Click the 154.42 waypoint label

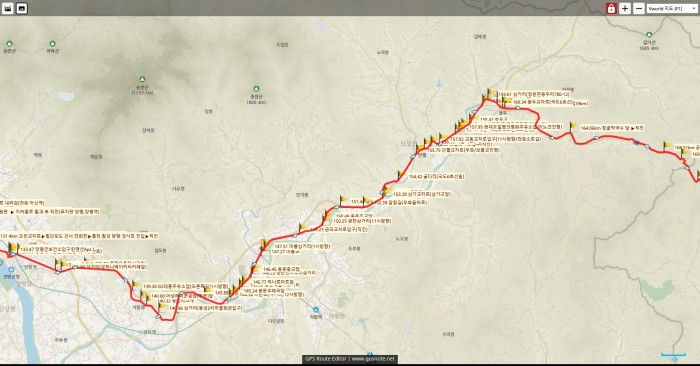(x=436, y=177)
